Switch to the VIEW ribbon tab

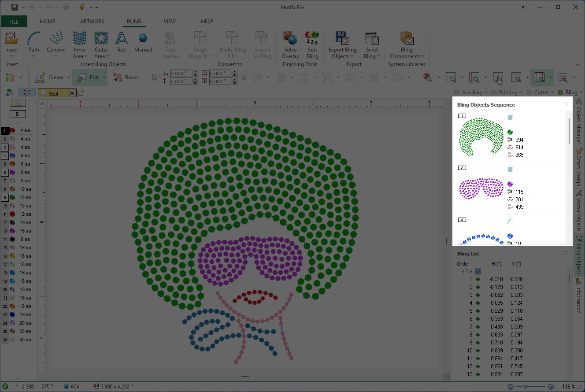point(170,22)
